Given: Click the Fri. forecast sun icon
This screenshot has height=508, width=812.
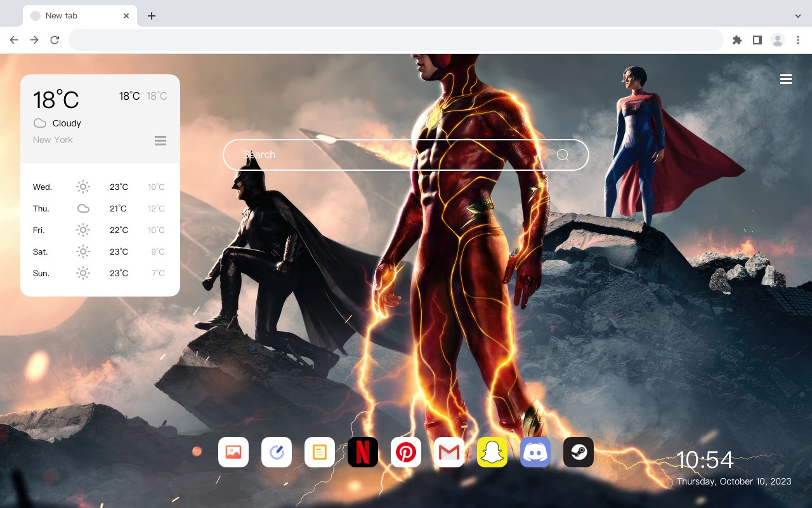Looking at the screenshot, I should coord(83,230).
